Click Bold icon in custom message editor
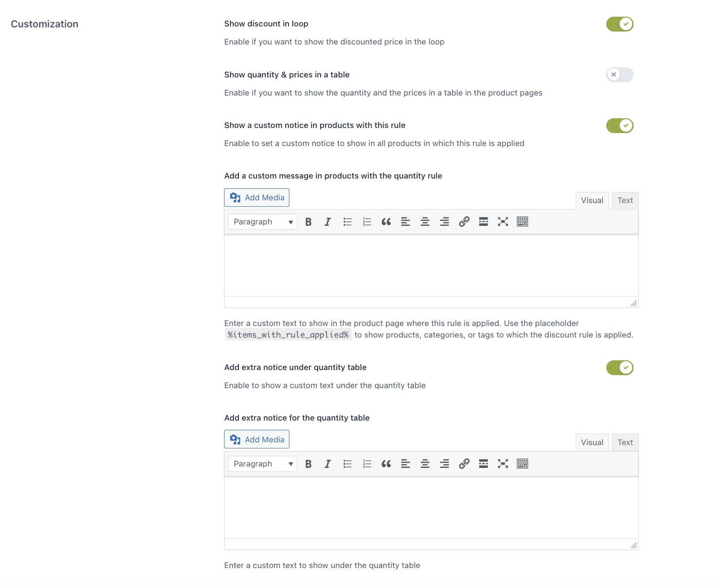This screenshot has width=719, height=588. (x=308, y=222)
